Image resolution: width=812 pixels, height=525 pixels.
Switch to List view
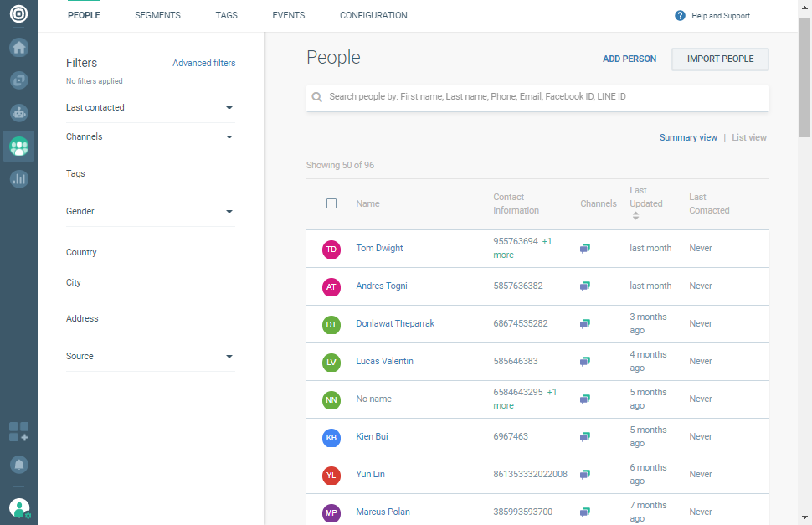pyautogui.click(x=749, y=137)
